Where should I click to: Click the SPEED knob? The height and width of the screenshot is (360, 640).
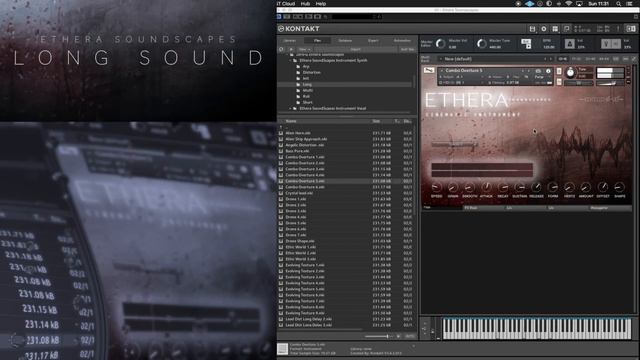(x=436, y=187)
